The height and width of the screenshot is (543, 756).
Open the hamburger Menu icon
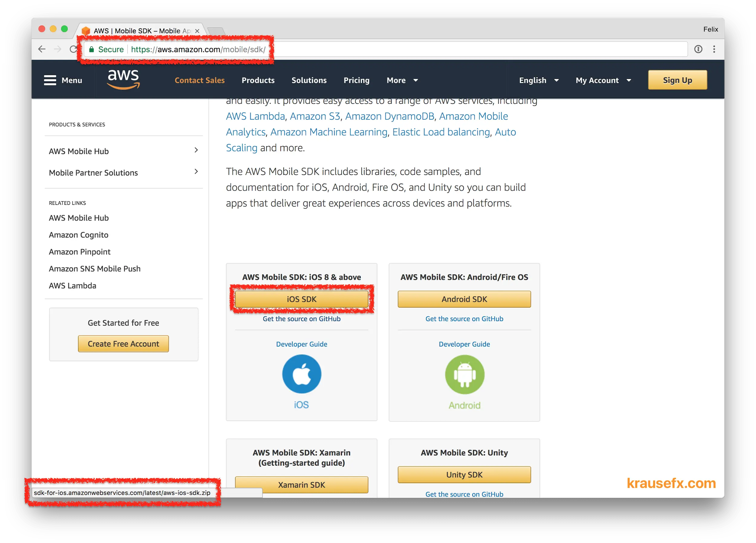tap(50, 80)
